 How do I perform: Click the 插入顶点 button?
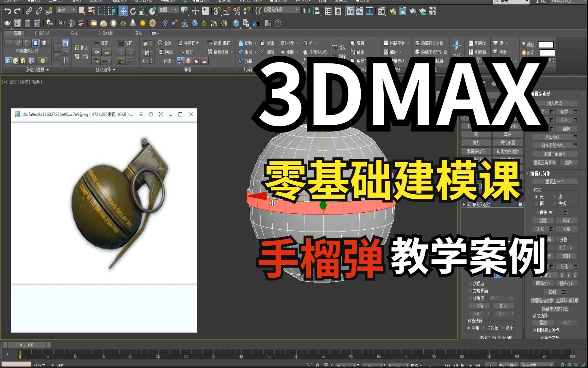[554, 103]
